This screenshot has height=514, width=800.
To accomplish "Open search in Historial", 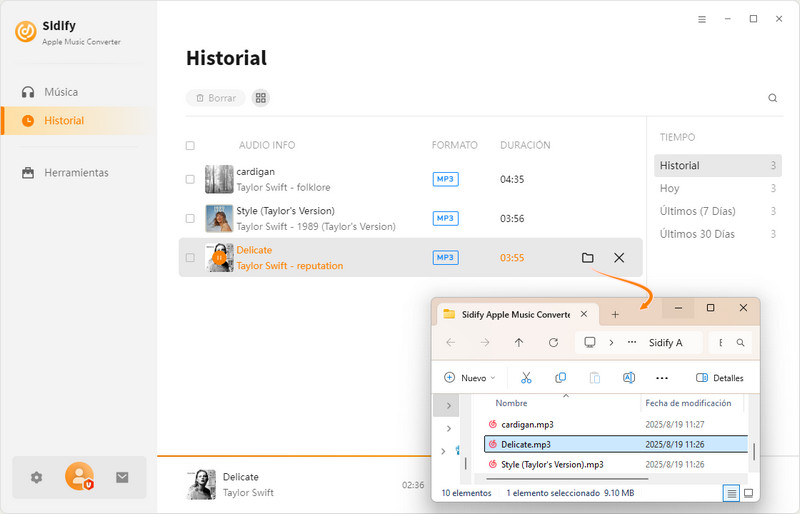I will [772, 97].
